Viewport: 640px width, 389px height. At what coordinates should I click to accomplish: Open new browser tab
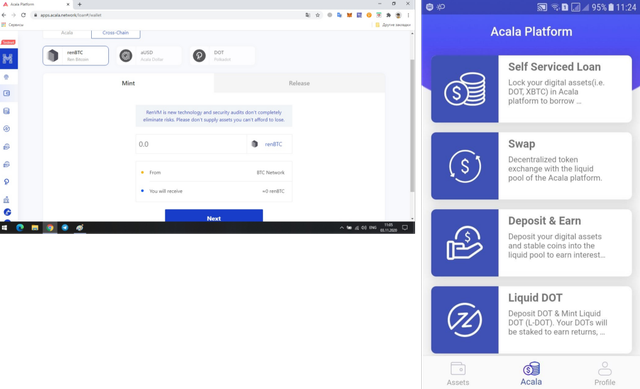coord(80,4)
